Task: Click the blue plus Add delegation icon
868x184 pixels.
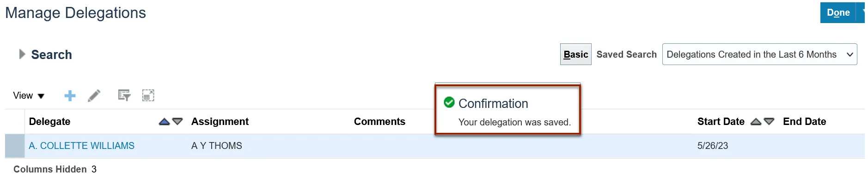Action: (x=70, y=95)
